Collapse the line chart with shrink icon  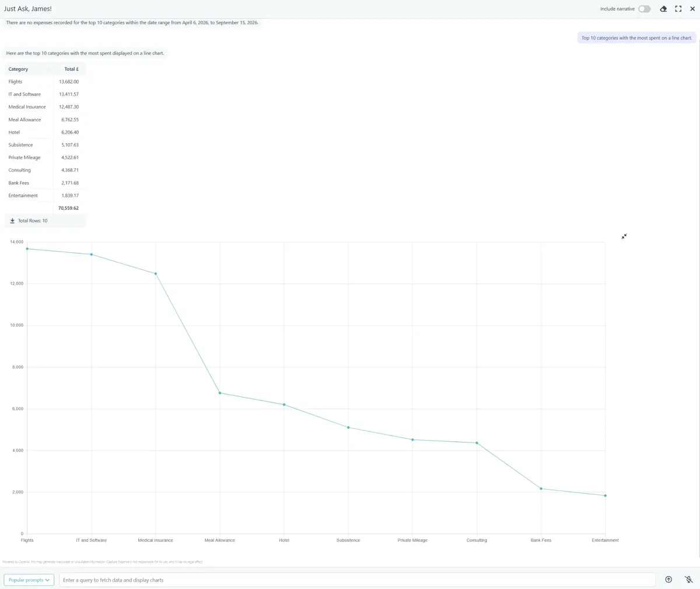pos(624,236)
